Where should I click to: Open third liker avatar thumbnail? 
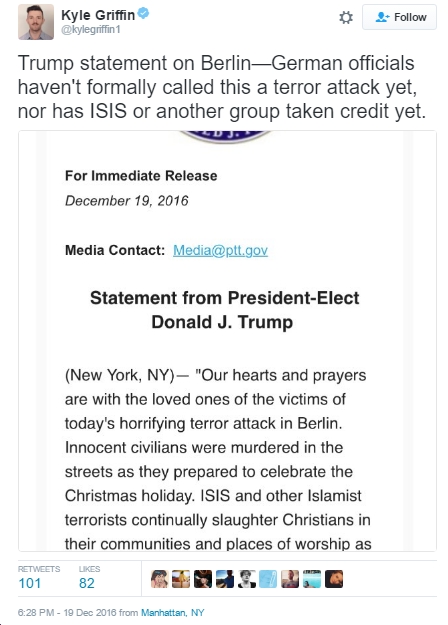203,579
